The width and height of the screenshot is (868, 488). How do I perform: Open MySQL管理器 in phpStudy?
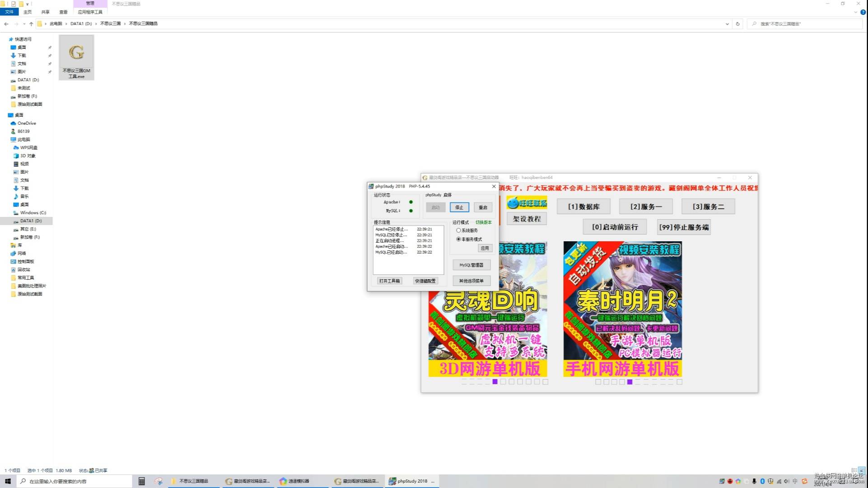coord(471,265)
